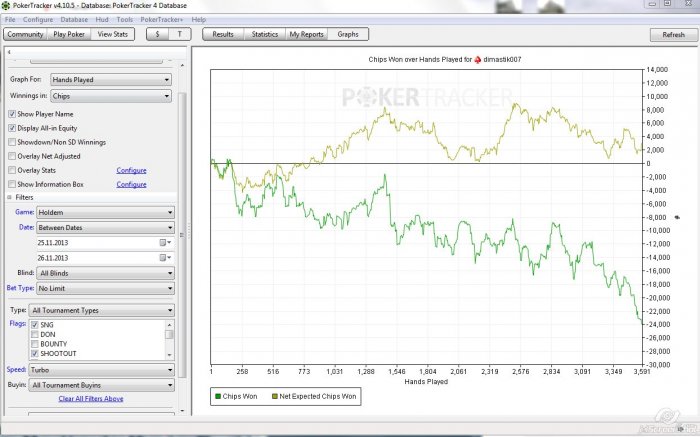Image resolution: width=700 pixels, height=437 pixels.
Task: Switch to the Community section
Action: (x=25, y=34)
